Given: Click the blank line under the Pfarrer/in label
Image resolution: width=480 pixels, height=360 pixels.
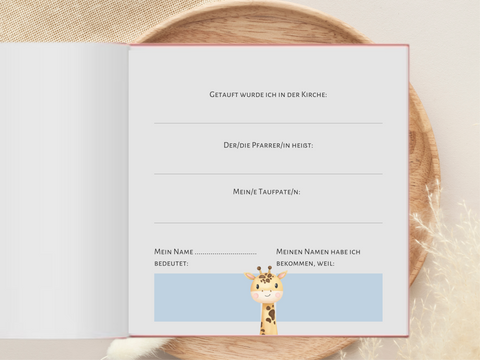Looking at the screenshot, I should click(268, 174).
